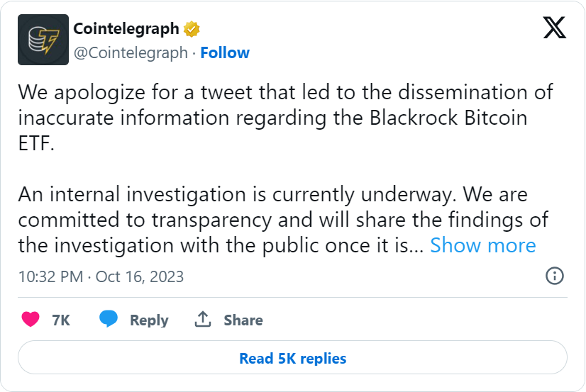The height and width of the screenshot is (392, 586).
Task: Click the tweet line starting 'We apologize'
Action: (284, 92)
